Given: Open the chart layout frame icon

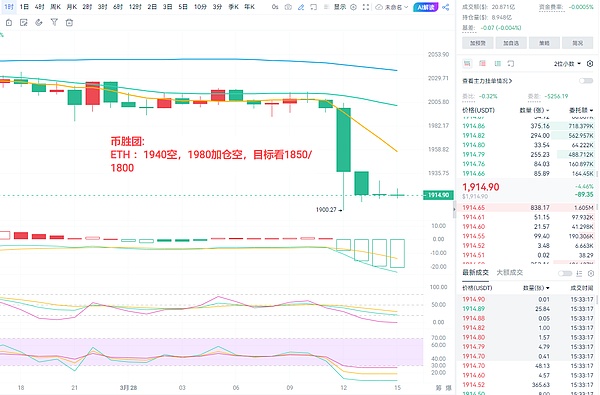Looking at the screenshot, I should (x=313, y=7).
